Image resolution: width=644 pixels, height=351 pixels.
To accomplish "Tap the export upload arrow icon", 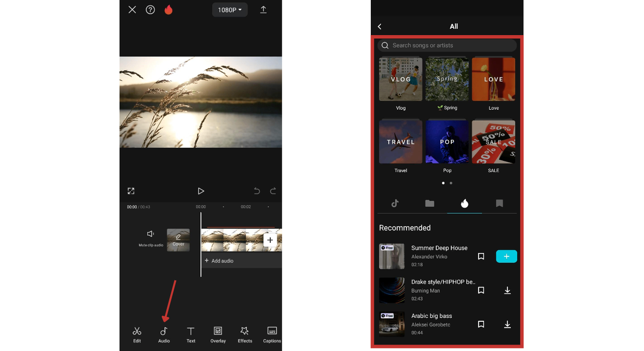I will [263, 10].
